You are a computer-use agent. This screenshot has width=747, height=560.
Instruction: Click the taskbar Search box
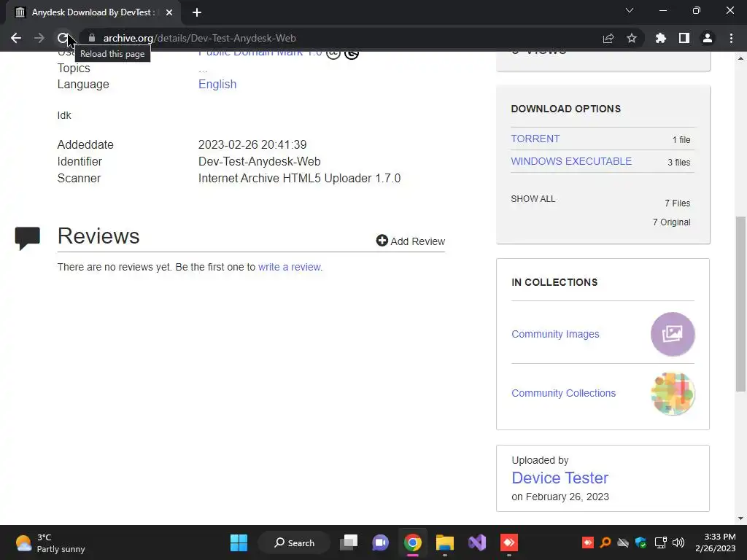tap(294, 542)
